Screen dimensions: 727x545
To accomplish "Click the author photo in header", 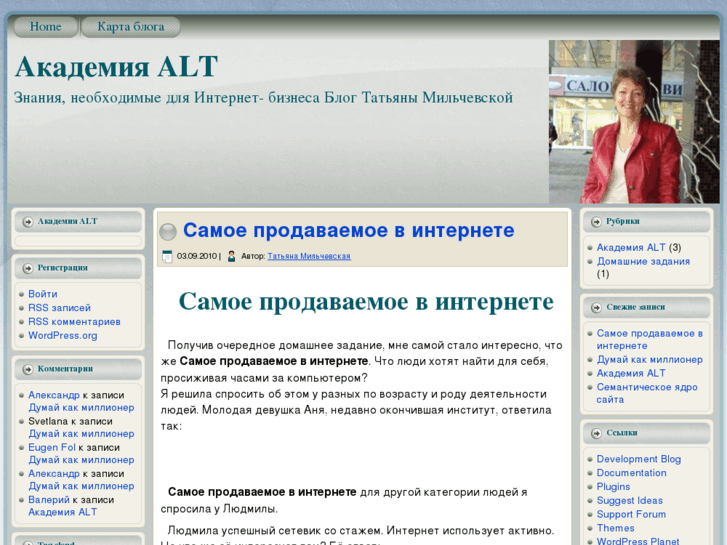I will [634, 122].
